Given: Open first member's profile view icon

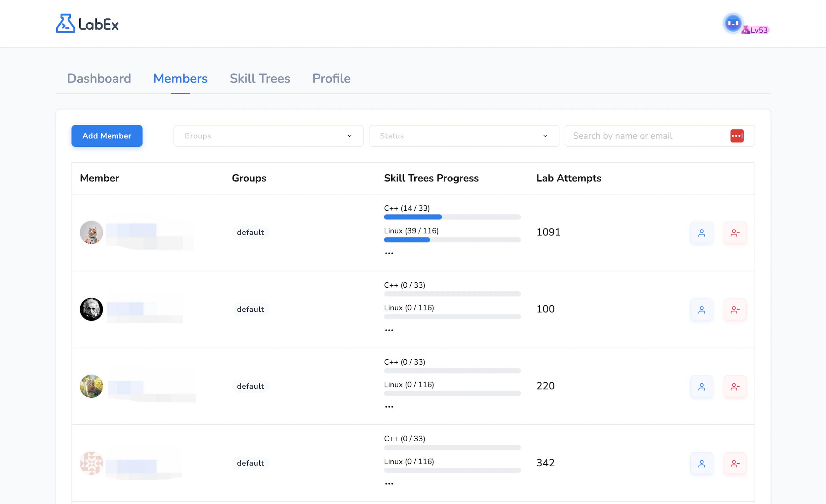Looking at the screenshot, I should (x=702, y=233).
